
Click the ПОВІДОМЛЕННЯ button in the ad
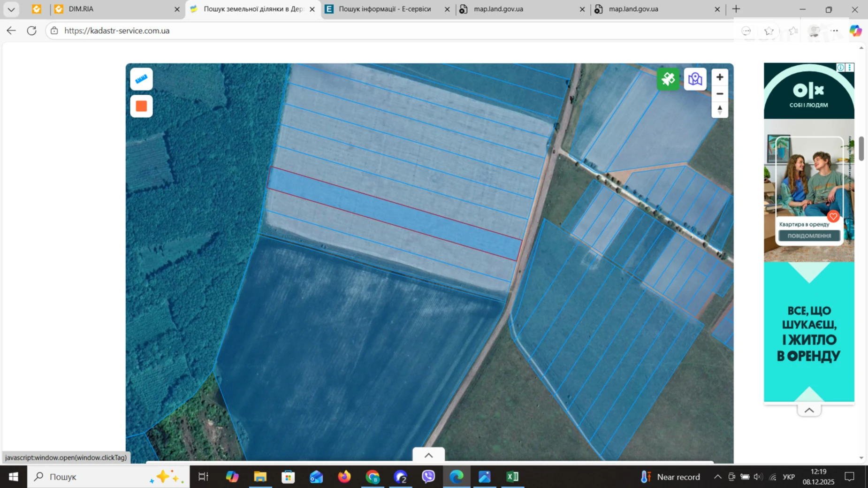click(x=809, y=236)
